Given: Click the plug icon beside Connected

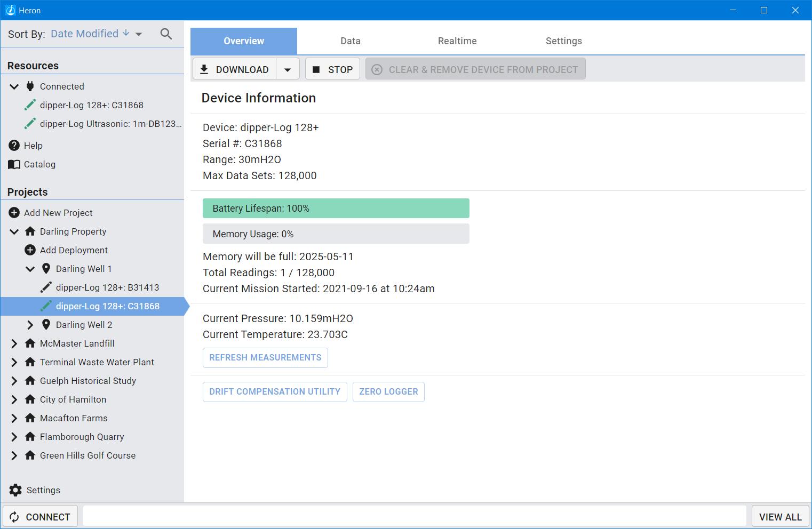Looking at the screenshot, I should pos(30,86).
